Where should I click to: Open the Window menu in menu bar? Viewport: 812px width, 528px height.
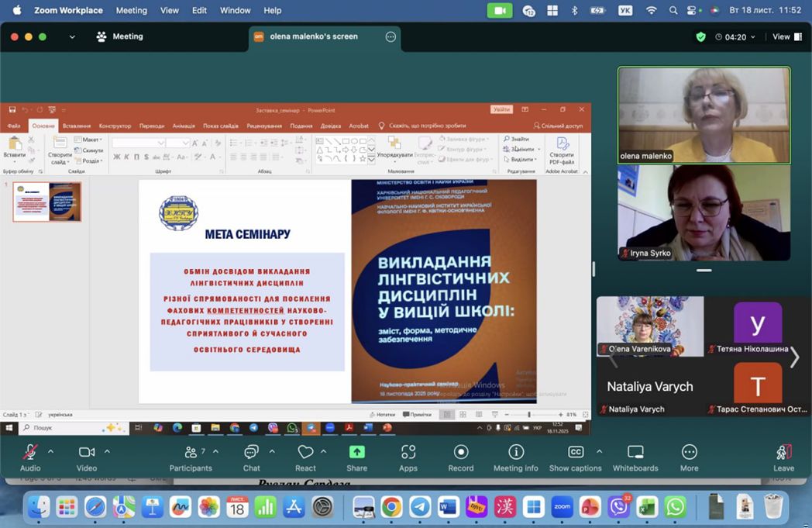click(x=235, y=10)
